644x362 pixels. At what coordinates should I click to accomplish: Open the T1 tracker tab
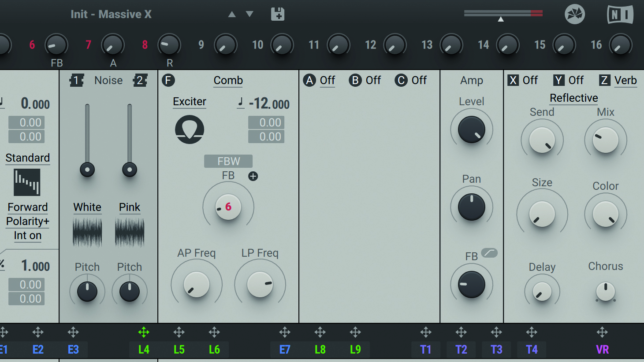point(426,350)
